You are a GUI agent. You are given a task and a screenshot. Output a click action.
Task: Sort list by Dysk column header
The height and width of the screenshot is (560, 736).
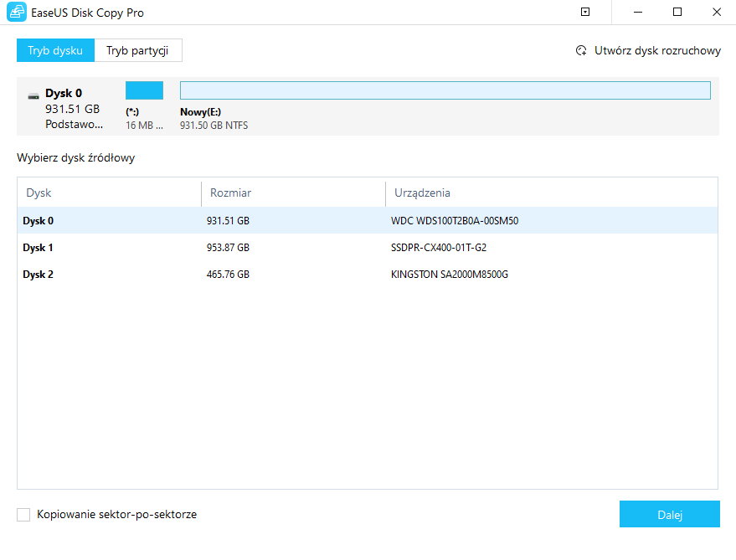tap(109, 193)
